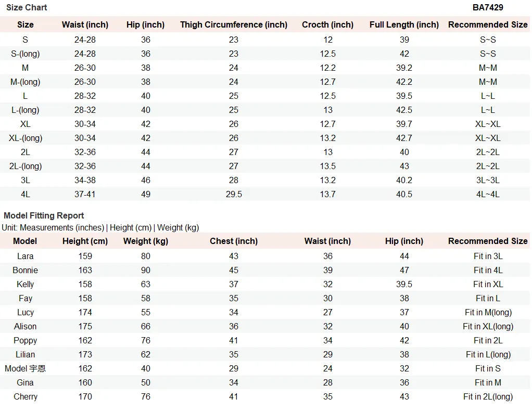Click the XL-(long) size cell
The image size is (532, 411).
(x=26, y=138)
